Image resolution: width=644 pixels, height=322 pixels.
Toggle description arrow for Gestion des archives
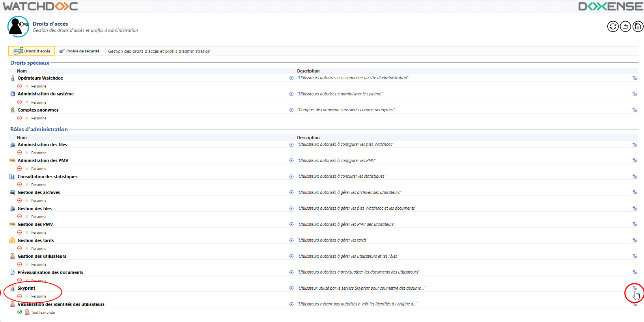(291, 192)
